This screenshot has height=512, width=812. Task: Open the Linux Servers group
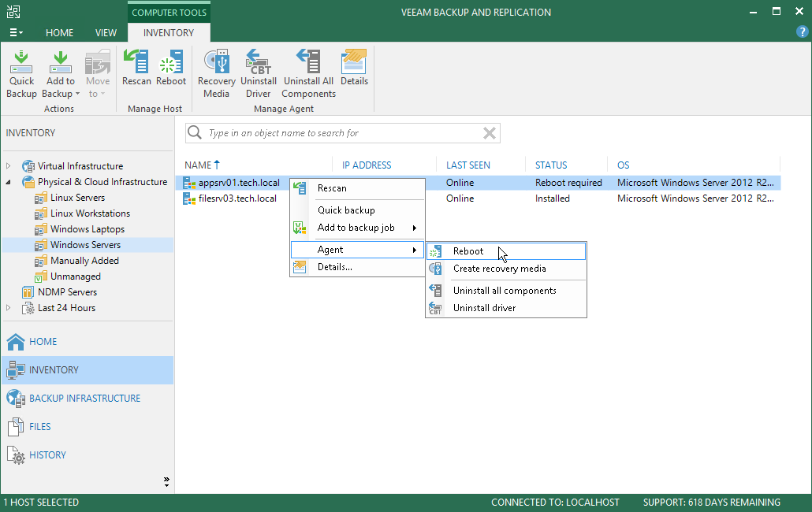click(78, 198)
